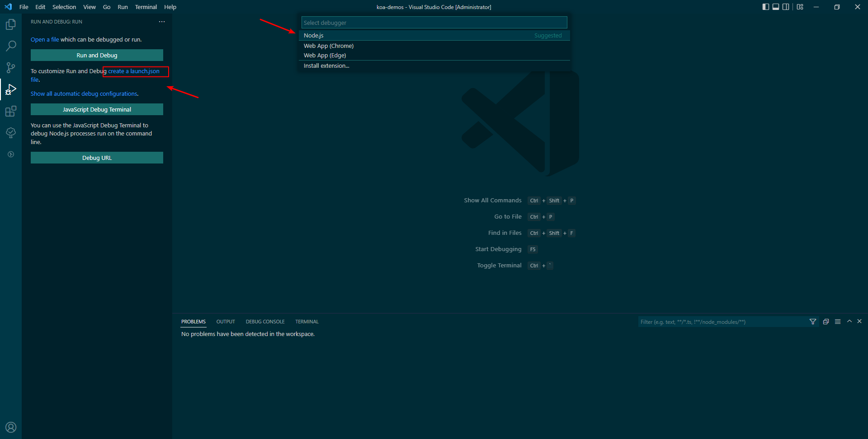Image resolution: width=868 pixels, height=439 pixels.
Task: Open the Testing view icon
Action: 11,133
